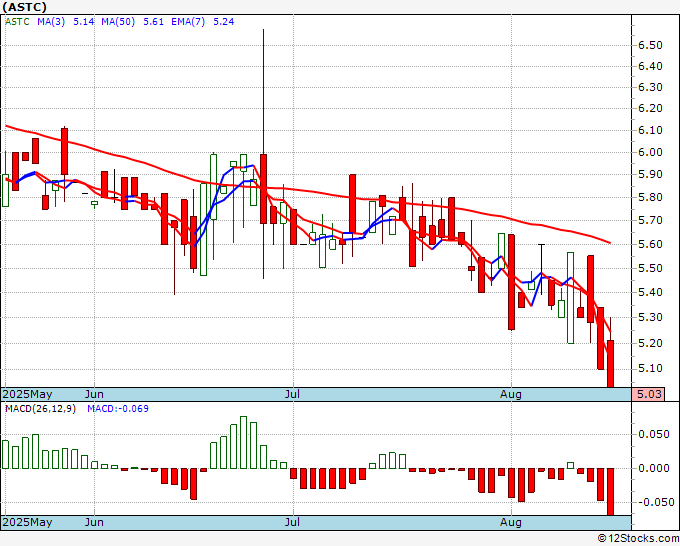Click the Jul label on MACD axis
The height and width of the screenshot is (546, 680).
(293, 522)
